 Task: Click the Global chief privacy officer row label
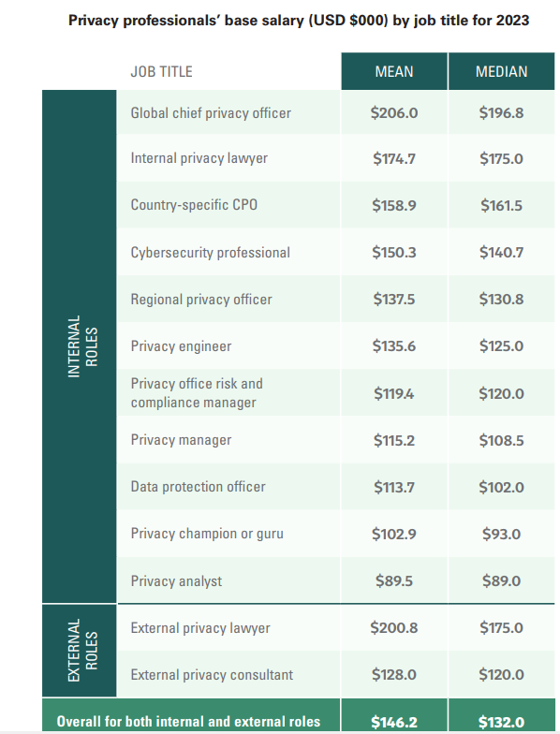click(211, 112)
